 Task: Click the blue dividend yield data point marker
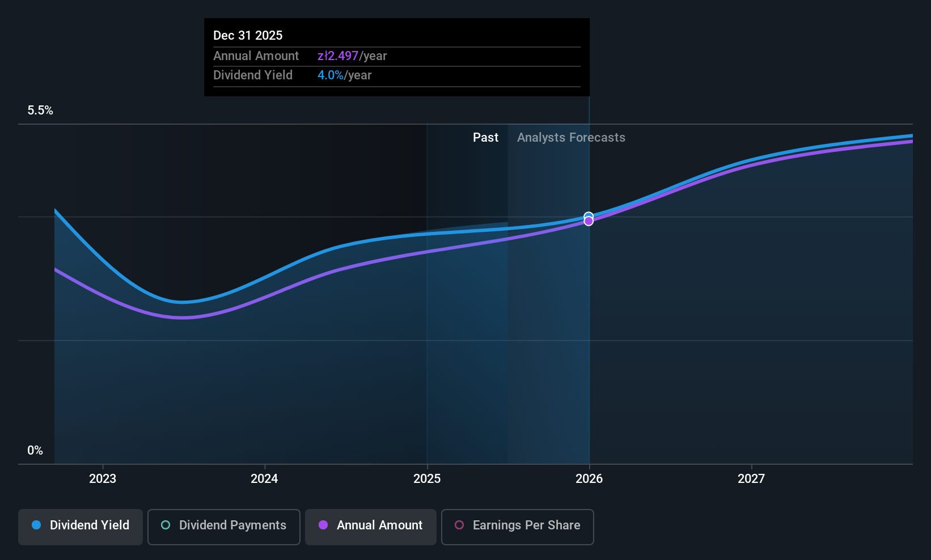[x=589, y=216]
